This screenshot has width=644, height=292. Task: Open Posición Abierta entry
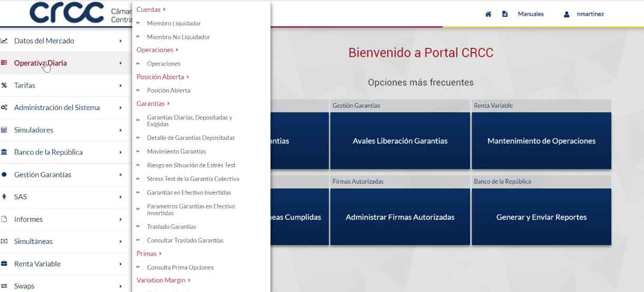(169, 90)
